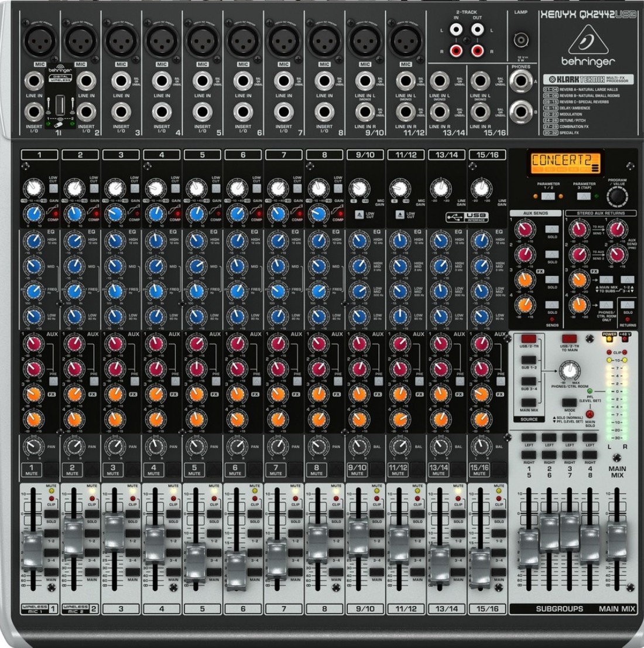644x648 pixels.
Task: Adjust STEREO AUX RETURNS knob 1
Action: [579, 229]
